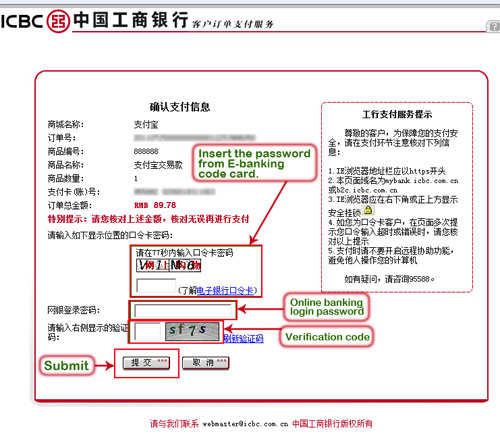Click the 提交 submit button

coord(146,363)
